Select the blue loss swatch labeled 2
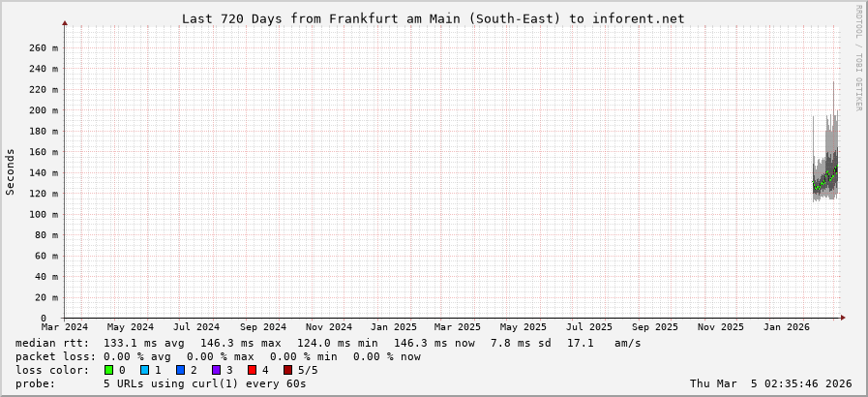Image resolution: width=868 pixels, height=397 pixels. pyautogui.click(x=180, y=370)
